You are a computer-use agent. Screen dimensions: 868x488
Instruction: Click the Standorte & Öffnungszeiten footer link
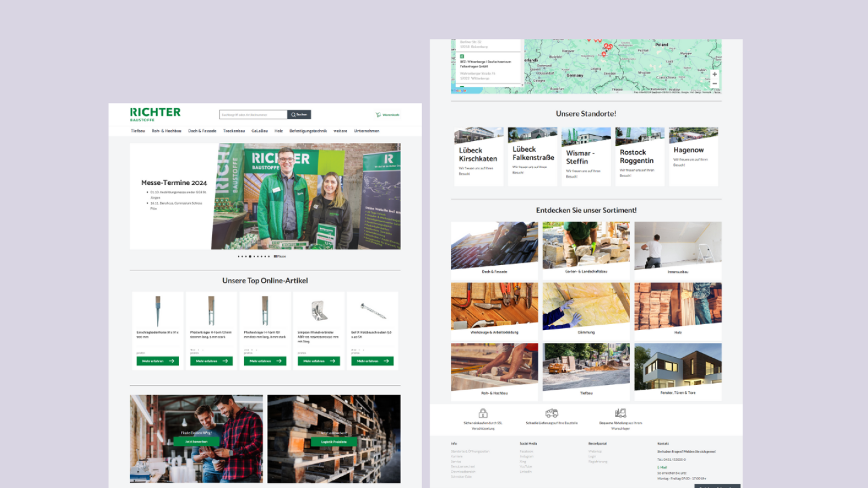click(470, 451)
